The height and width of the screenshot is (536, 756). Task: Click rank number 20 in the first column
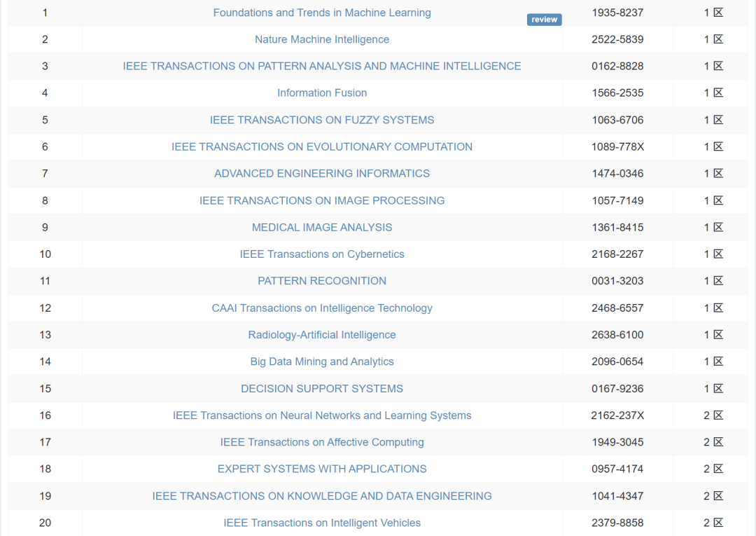45,523
